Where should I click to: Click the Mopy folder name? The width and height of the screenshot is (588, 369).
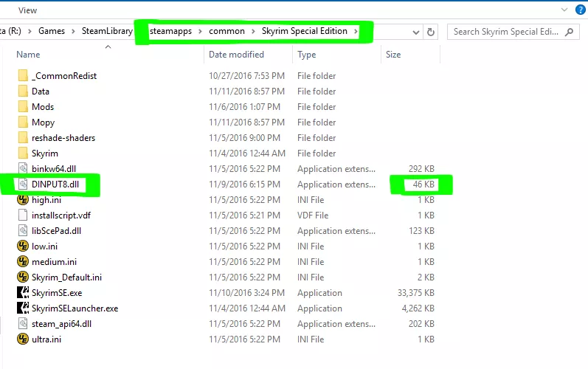pyautogui.click(x=43, y=123)
